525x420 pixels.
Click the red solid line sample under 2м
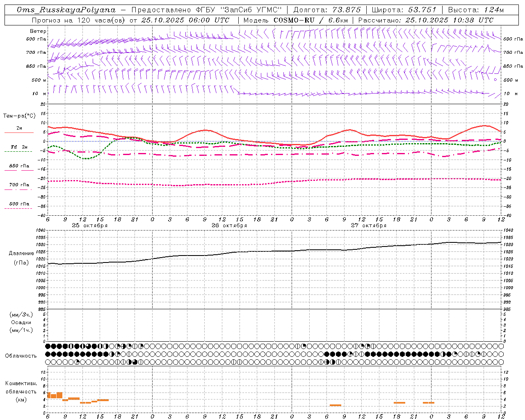pos(19,132)
